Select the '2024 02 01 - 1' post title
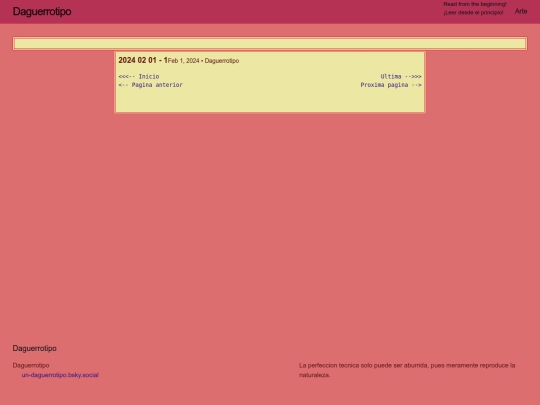Viewport: 540px width, 405px height. [143, 60]
